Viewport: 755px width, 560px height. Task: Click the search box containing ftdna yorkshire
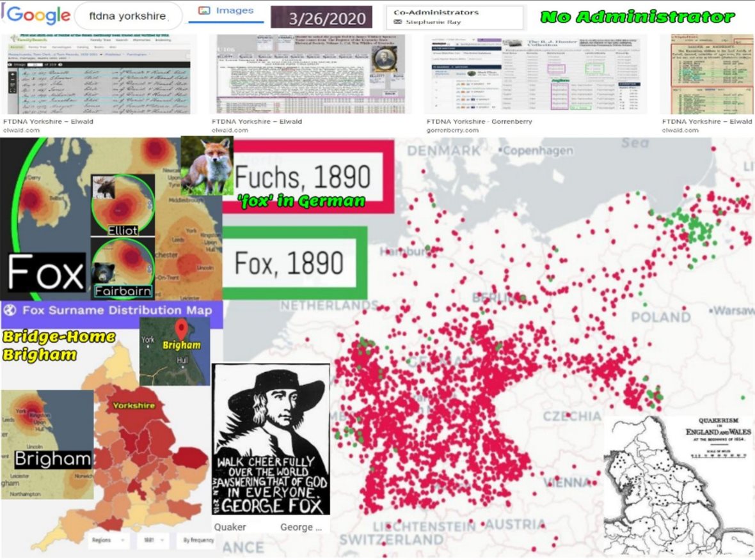pos(127,16)
